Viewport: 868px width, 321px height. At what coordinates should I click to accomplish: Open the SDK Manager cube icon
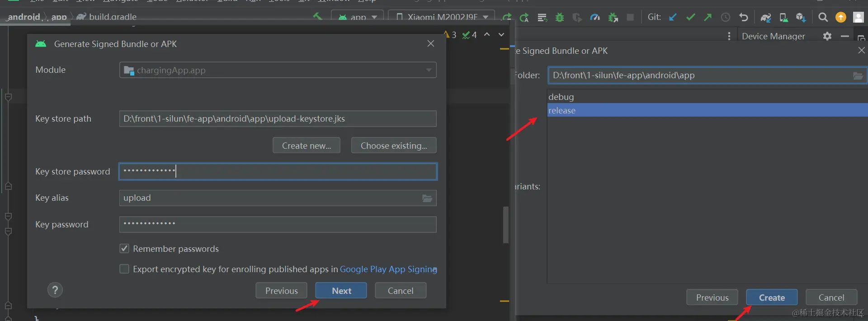pos(801,17)
